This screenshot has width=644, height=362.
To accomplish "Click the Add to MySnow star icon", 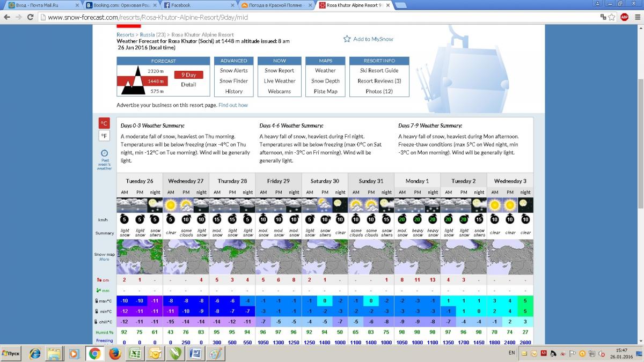I will click(347, 39).
